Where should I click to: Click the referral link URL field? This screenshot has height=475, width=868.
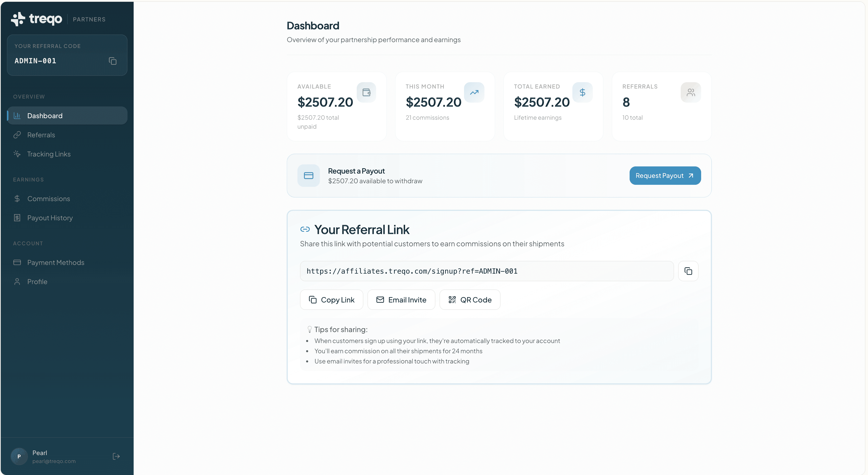(x=486, y=271)
